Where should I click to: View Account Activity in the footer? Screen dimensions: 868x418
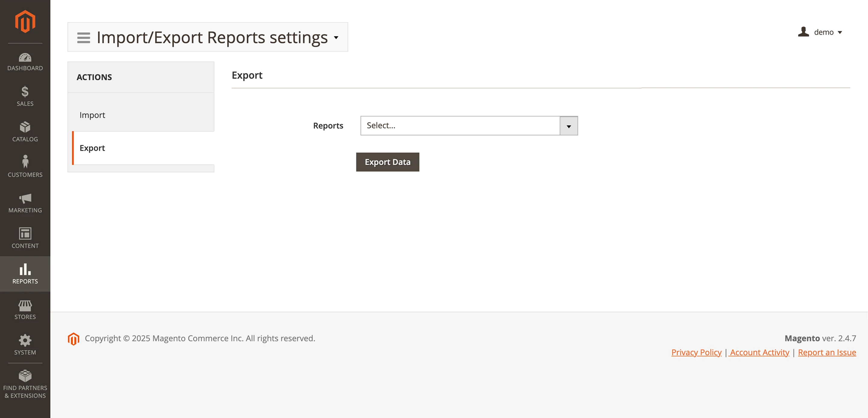[759, 352]
